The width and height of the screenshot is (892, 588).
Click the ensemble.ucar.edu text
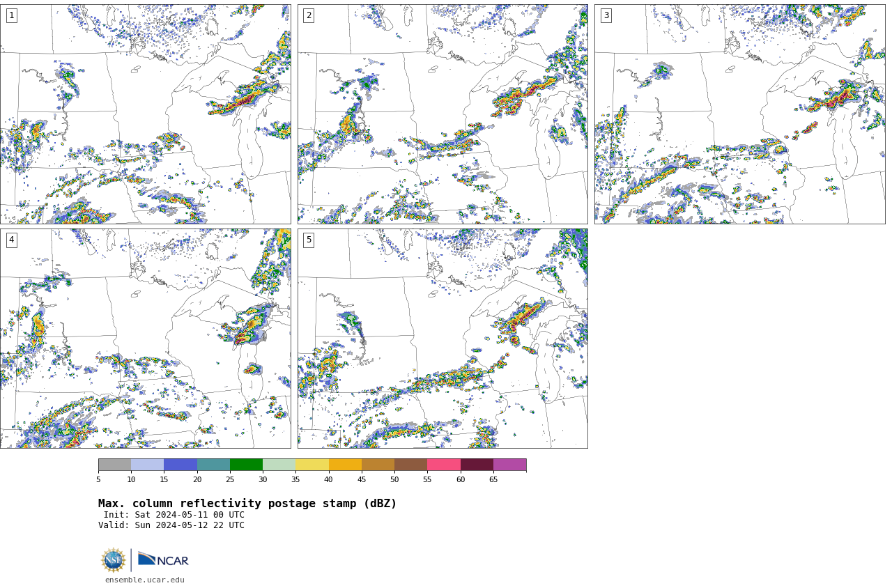point(145,580)
